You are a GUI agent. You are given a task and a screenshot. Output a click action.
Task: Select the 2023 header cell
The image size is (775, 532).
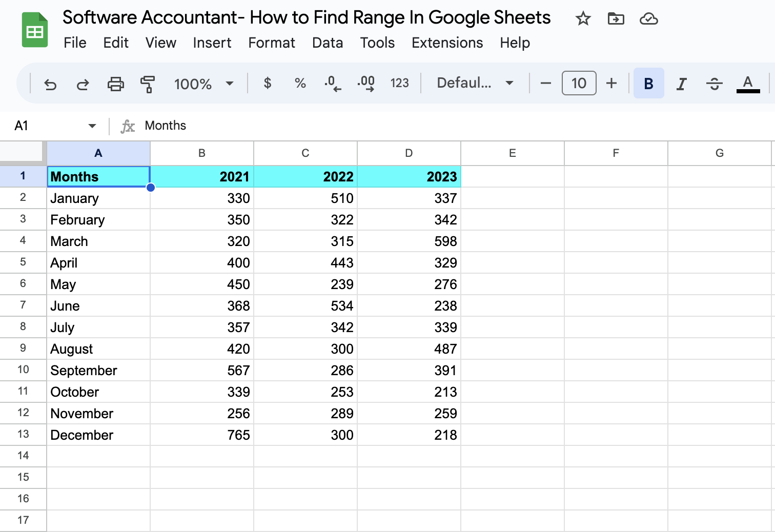[x=409, y=176]
